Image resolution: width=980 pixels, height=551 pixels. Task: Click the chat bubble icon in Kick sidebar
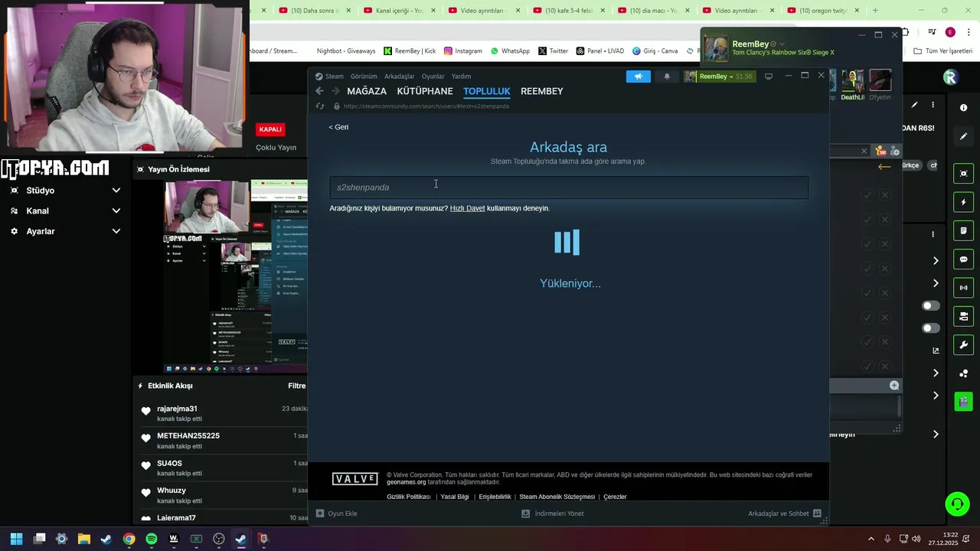pyautogui.click(x=963, y=259)
